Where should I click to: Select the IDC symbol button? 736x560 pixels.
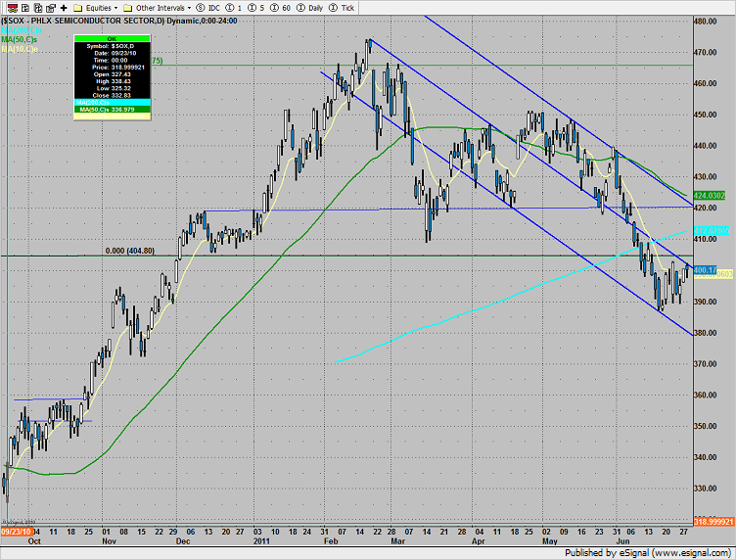[207, 8]
